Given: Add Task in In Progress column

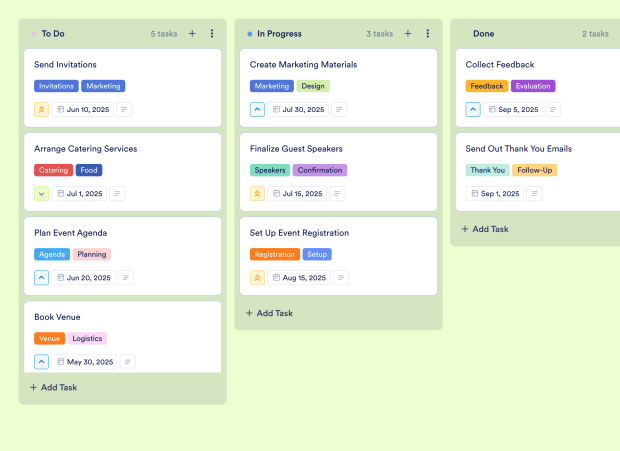Looking at the screenshot, I should [x=269, y=313].
